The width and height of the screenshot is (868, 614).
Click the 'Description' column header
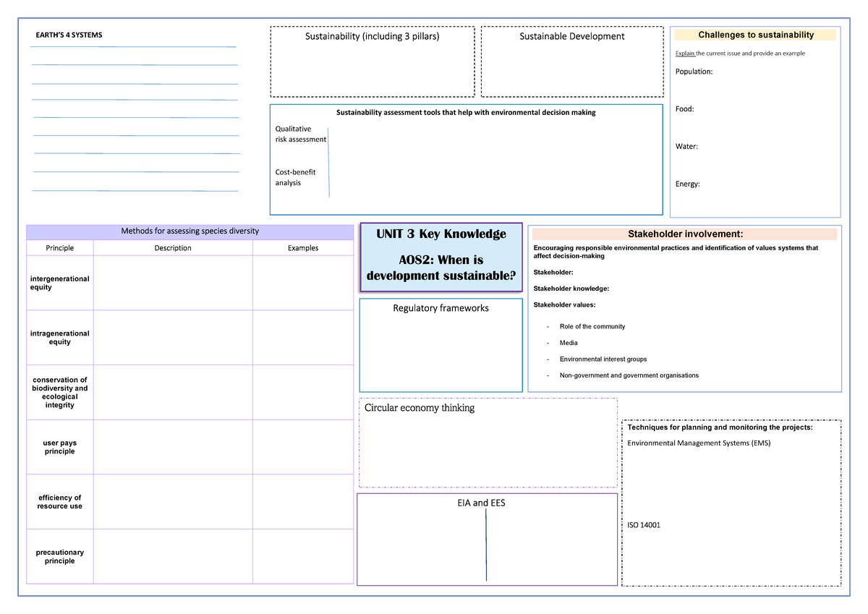click(173, 248)
